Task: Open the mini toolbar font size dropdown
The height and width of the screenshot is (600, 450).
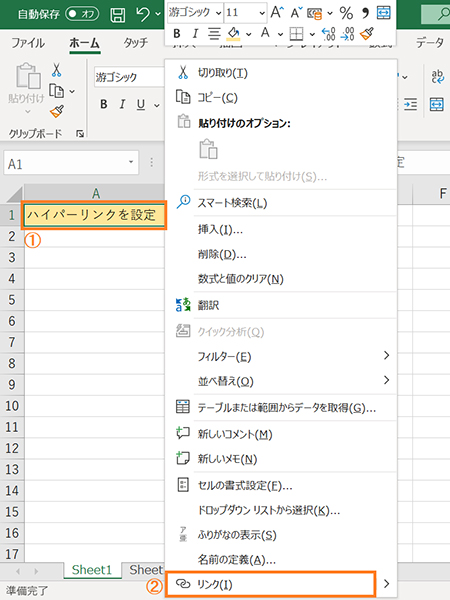Action: 262,13
